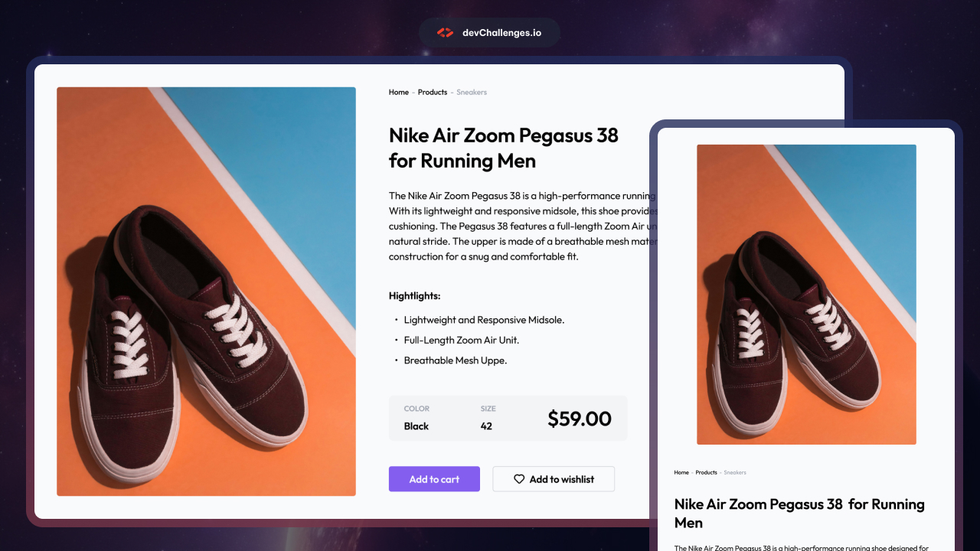Click the heart icon on the wishlist button
This screenshot has width=980, height=551.
[x=518, y=479]
